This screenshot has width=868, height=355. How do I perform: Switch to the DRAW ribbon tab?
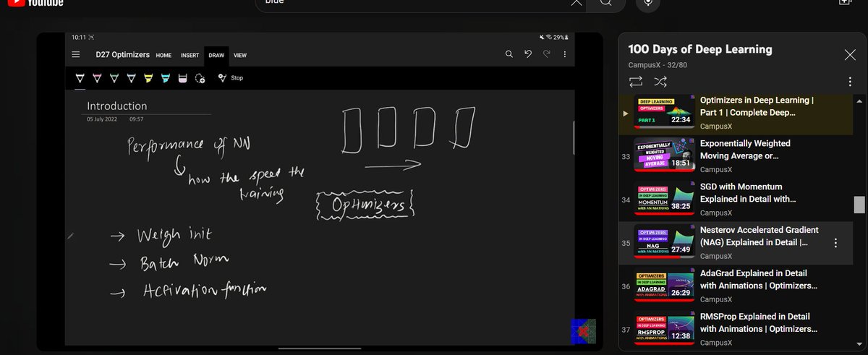coord(216,55)
